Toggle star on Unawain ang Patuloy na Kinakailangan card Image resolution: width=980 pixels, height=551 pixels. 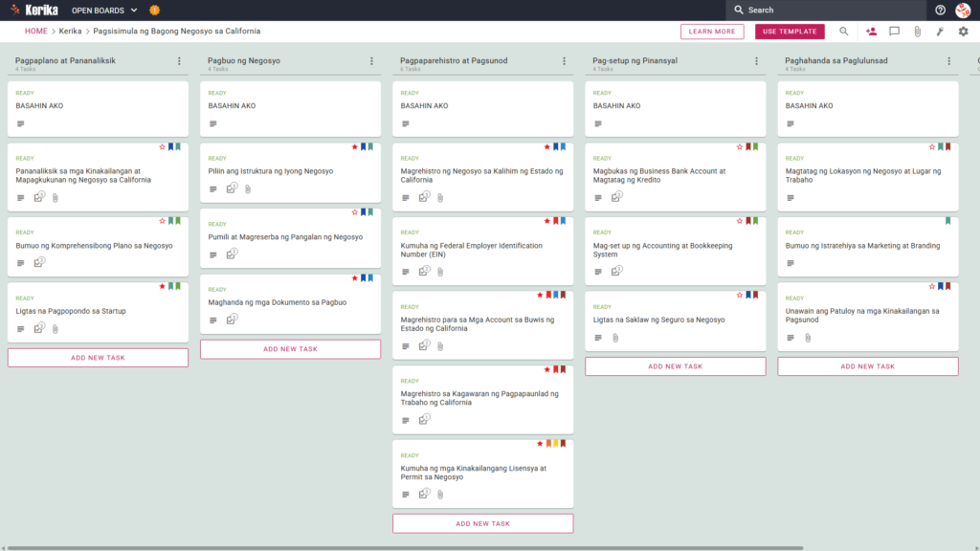point(932,286)
